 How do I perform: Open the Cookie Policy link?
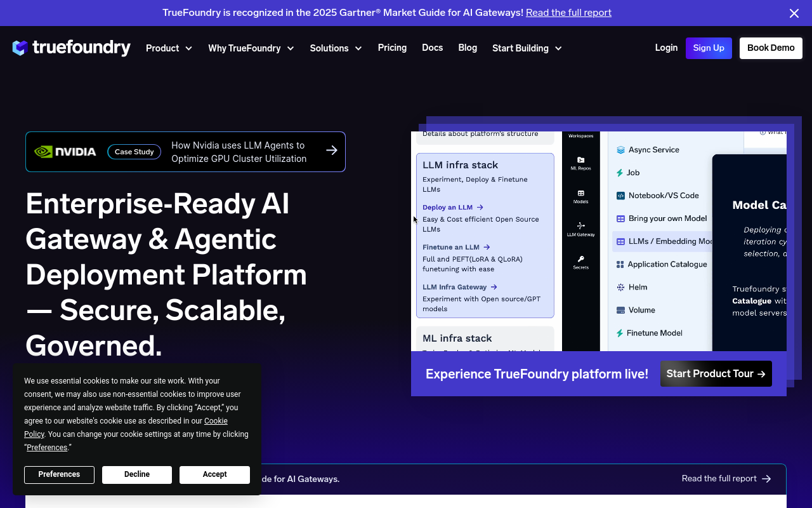pyautogui.click(x=216, y=421)
